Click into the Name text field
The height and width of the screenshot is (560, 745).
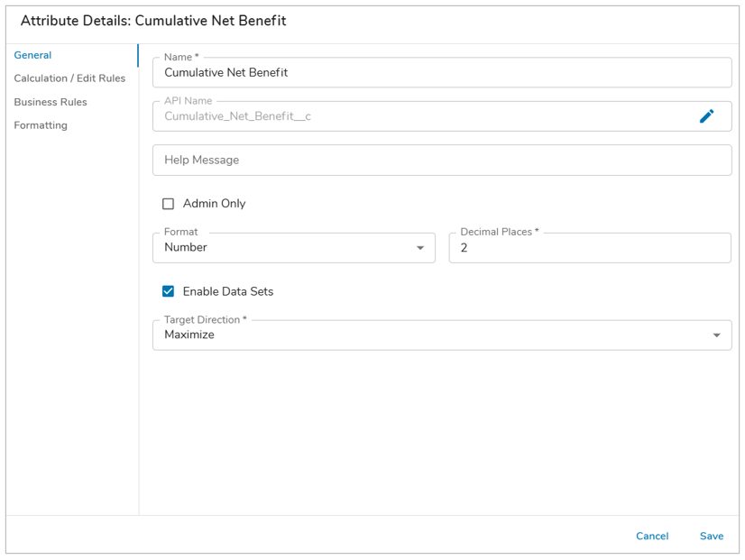point(442,73)
